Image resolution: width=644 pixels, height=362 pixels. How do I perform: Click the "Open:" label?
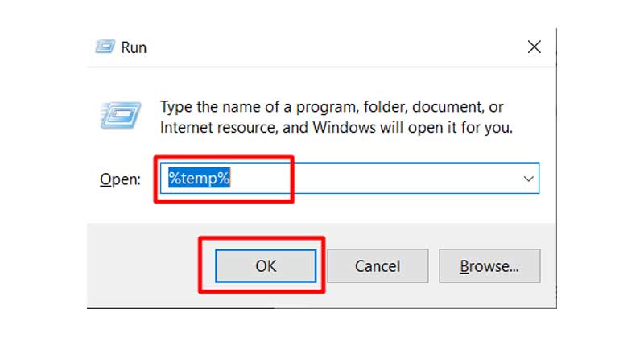point(120,179)
